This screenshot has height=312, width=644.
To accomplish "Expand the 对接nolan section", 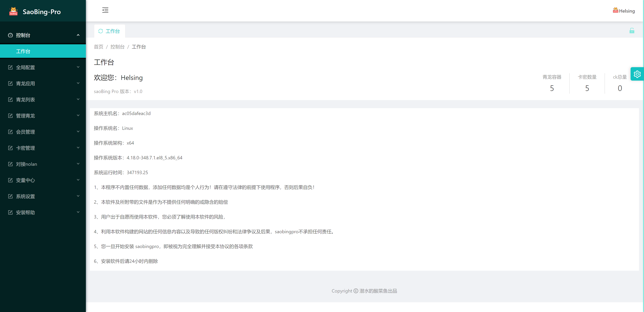I will coord(26,164).
